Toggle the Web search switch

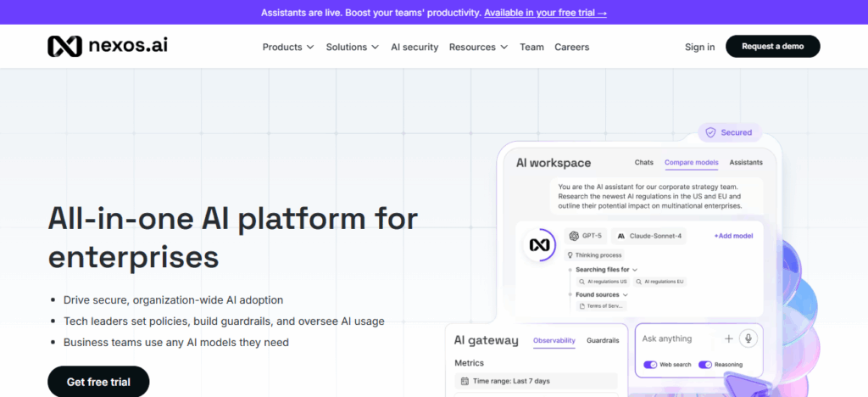650,365
